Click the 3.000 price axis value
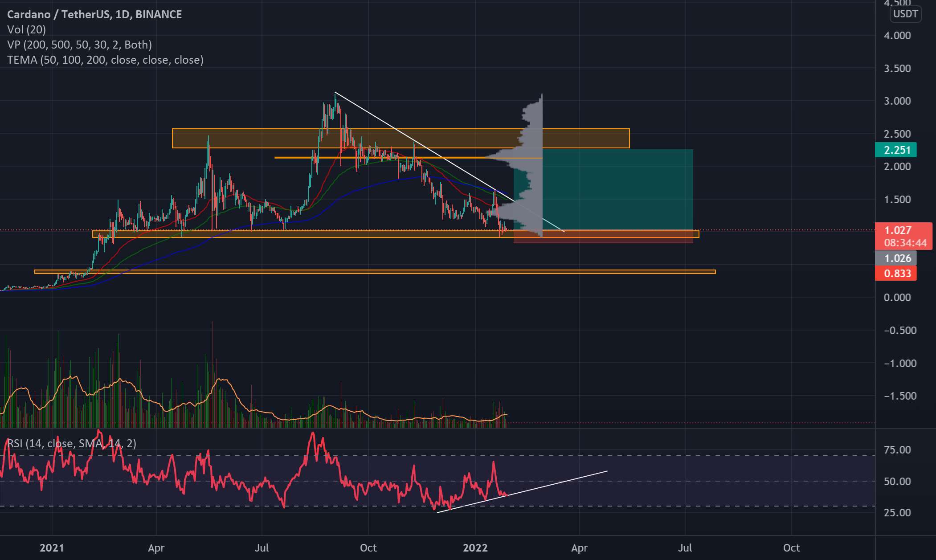This screenshot has height=560, width=936. pyautogui.click(x=897, y=101)
